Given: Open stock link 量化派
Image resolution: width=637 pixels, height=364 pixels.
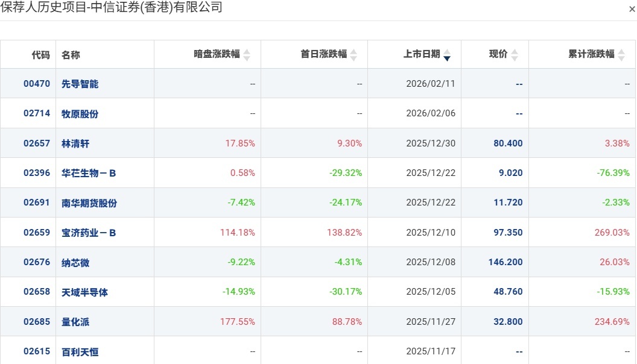Looking at the screenshot, I should coord(75,322).
